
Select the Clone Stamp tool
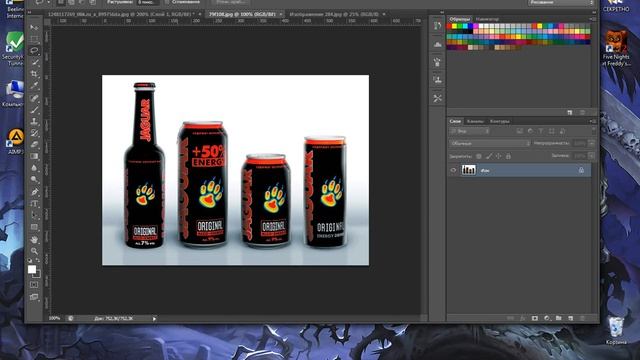(x=35, y=121)
